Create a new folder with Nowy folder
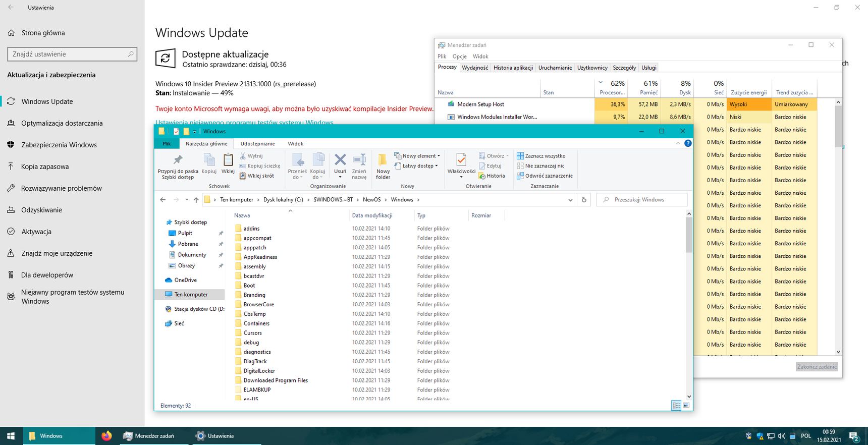Image resolution: width=868 pixels, height=445 pixels. coord(383,165)
